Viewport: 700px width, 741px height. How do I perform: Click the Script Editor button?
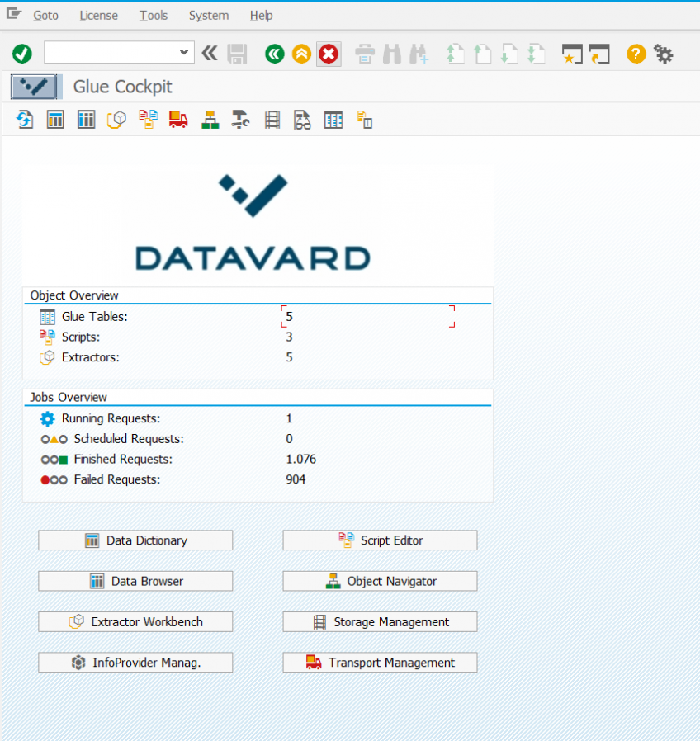coord(380,540)
